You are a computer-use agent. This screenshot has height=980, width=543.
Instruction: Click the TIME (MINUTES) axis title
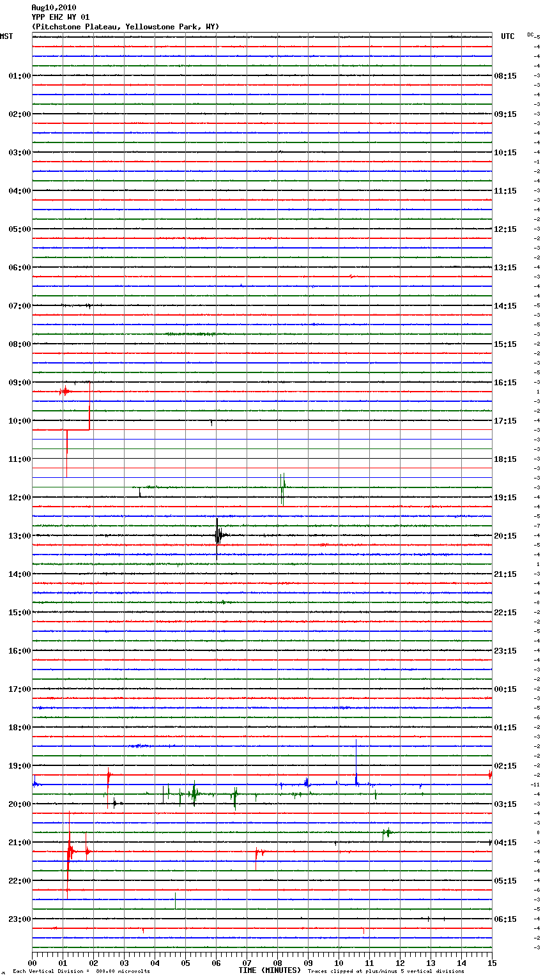tap(270, 970)
